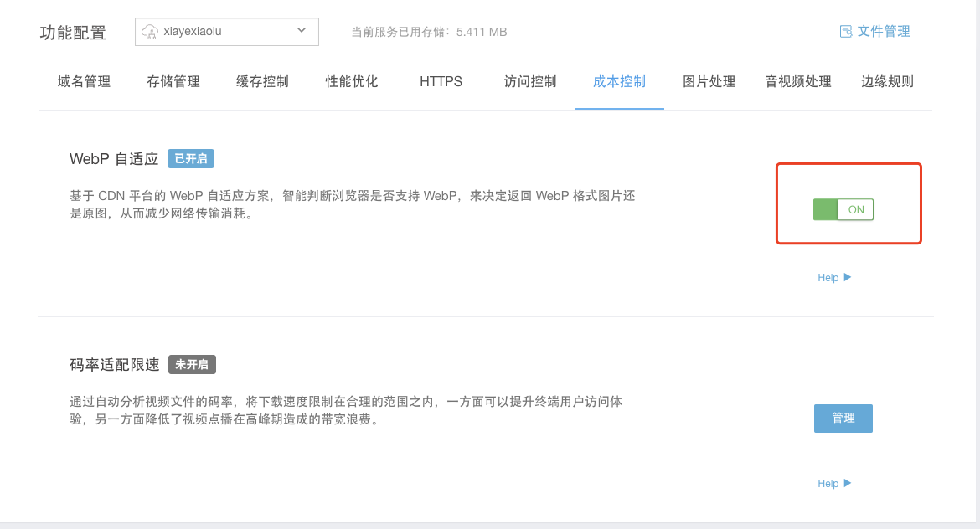This screenshot has width=980, height=529.
Task: Switch to the 域名管理 tab
Action: pos(84,81)
